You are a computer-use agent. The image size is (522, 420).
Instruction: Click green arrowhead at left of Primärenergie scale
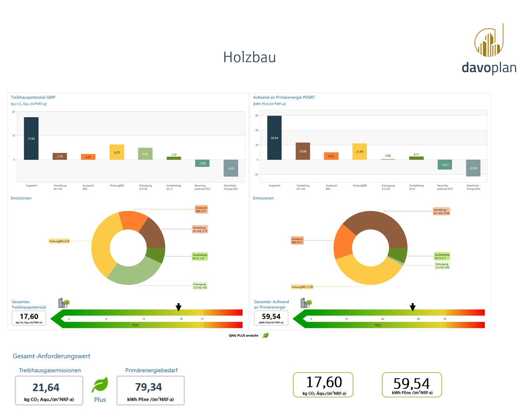point(299,319)
